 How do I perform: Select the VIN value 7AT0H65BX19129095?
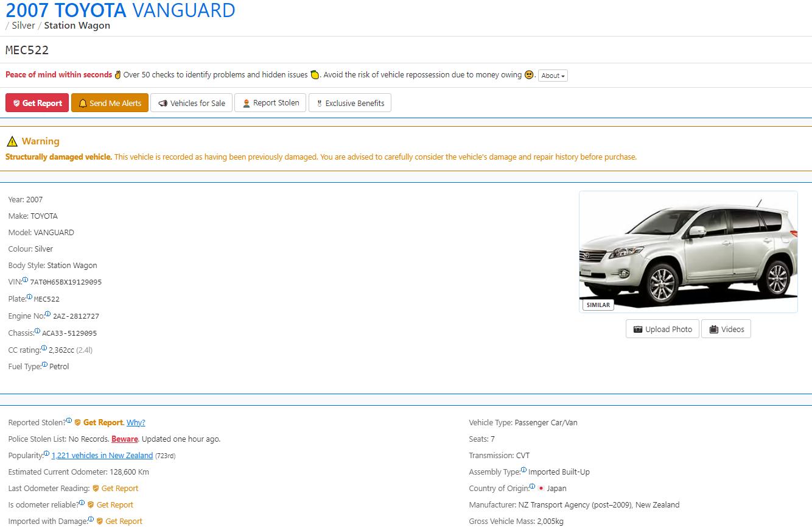[x=66, y=283]
